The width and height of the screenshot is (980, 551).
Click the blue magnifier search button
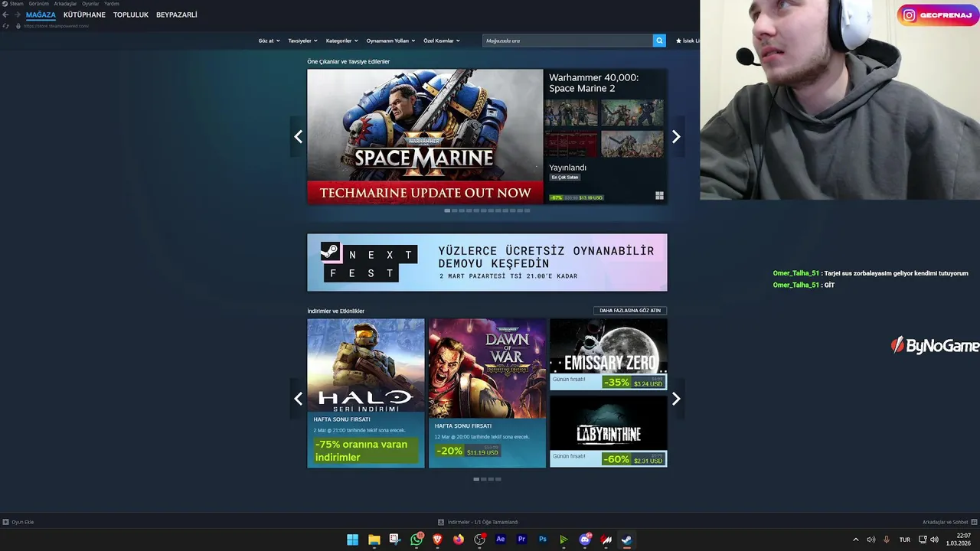[x=659, y=41]
